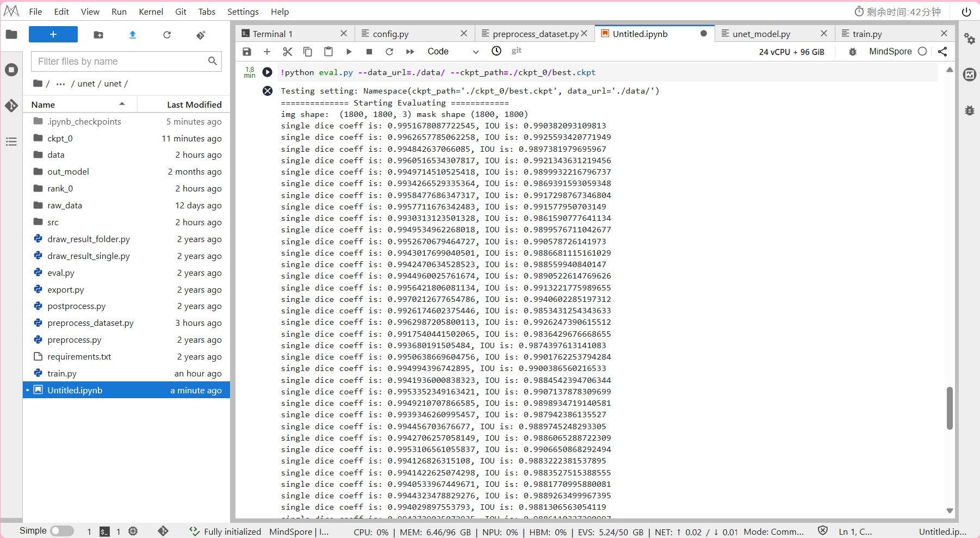Go to root folder icon in breadcrumb

(38, 83)
